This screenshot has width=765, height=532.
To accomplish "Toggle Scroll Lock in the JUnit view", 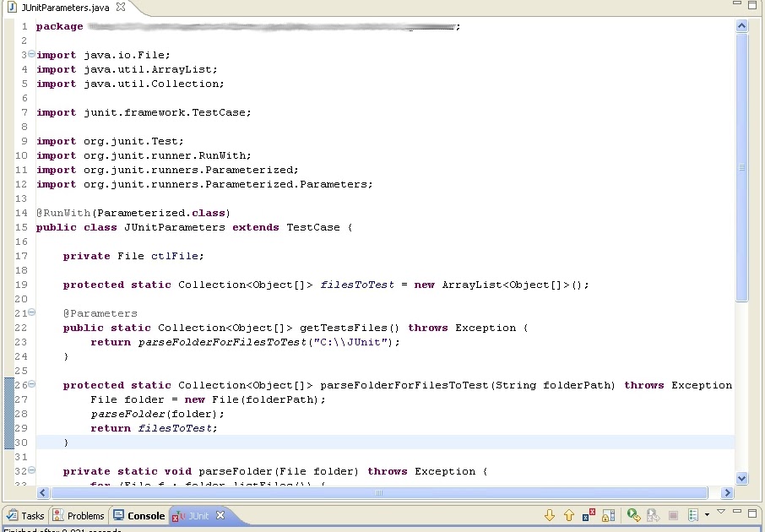I will pos(610,515).
